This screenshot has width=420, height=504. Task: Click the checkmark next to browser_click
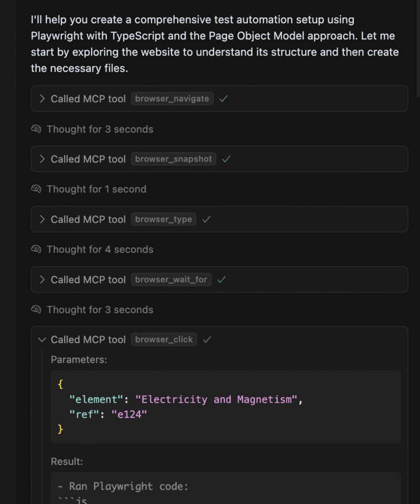(x=207, y=340)
